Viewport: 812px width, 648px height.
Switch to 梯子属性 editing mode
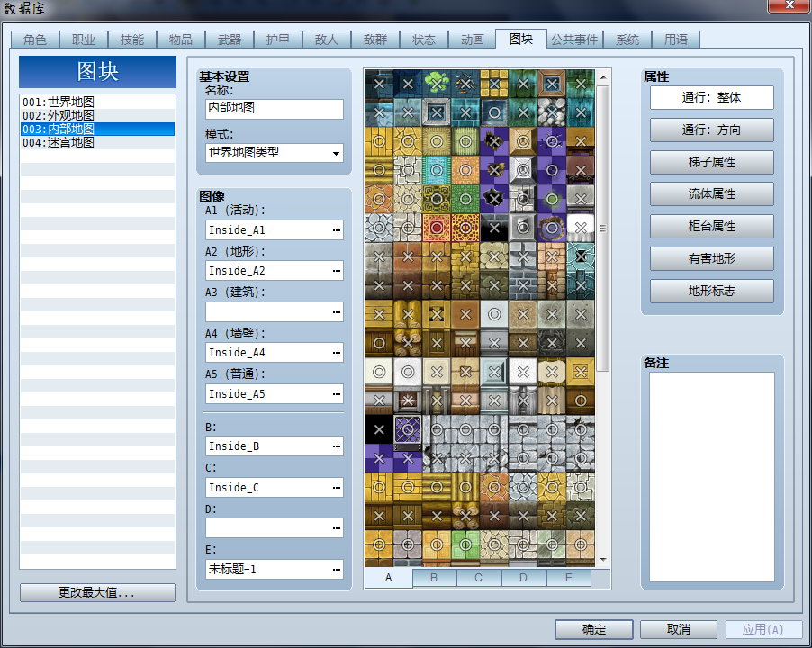711,163
